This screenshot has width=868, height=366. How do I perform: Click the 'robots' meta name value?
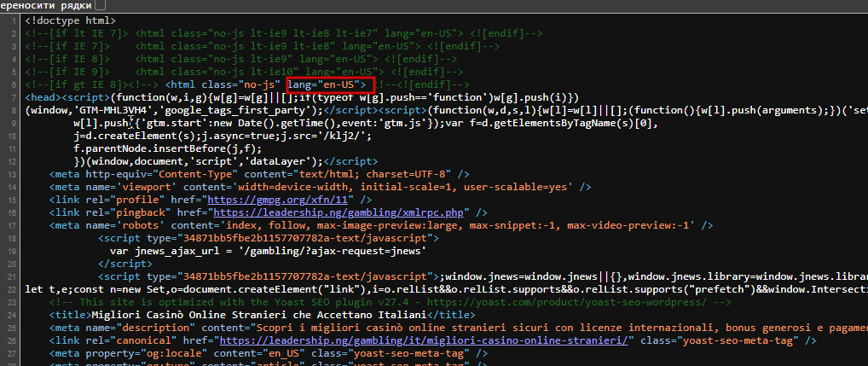(x=141, y=225)
